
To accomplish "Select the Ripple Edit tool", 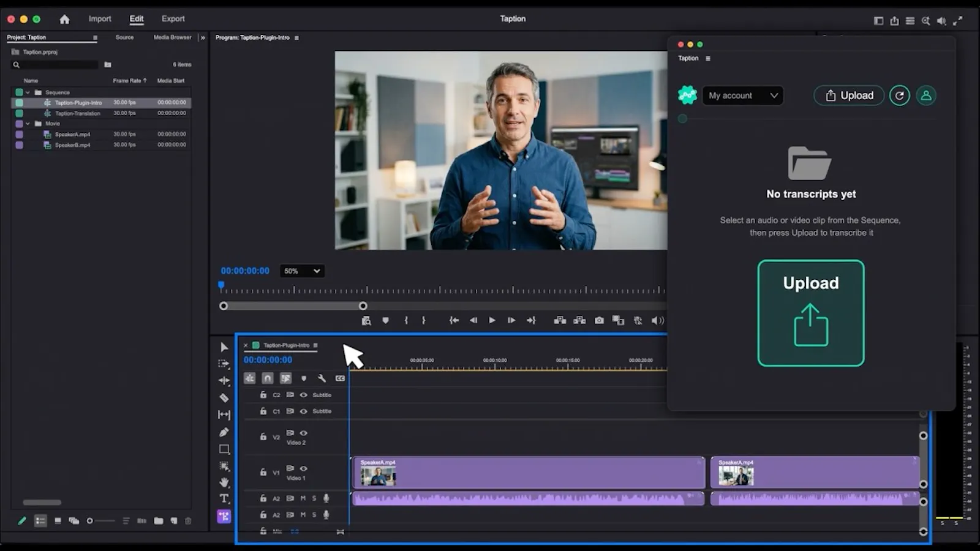I will point(224,381).
